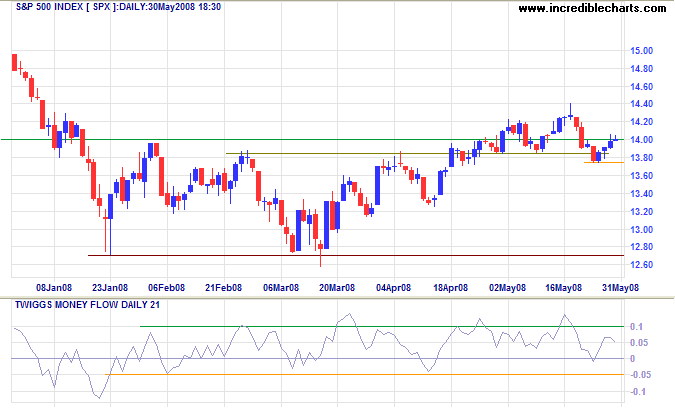Click the 12.80 price axis value
Viewport: 675px width, 410px height.
click(641, 247)
